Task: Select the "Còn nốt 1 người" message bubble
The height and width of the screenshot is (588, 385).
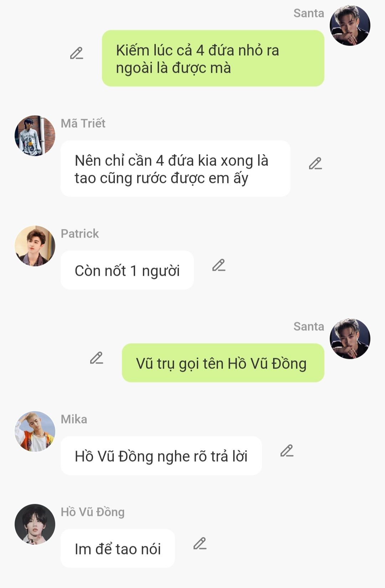Action: click(127, 270)
